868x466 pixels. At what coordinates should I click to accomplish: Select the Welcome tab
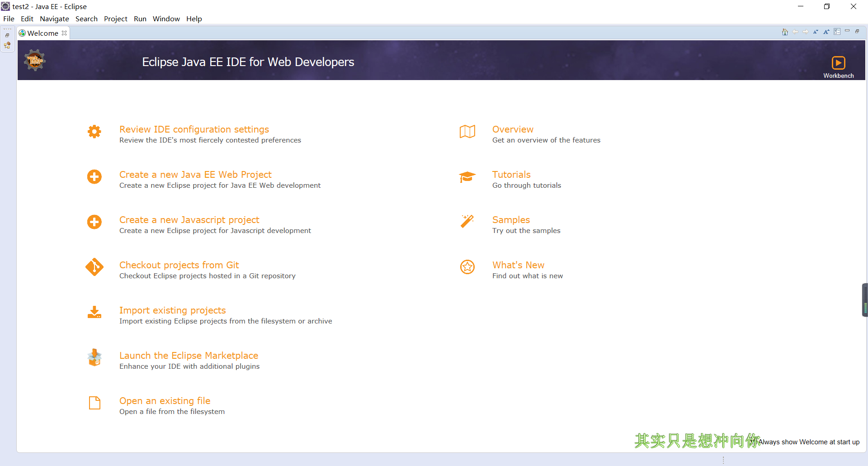pyautogui.click(x=43, y=33)
